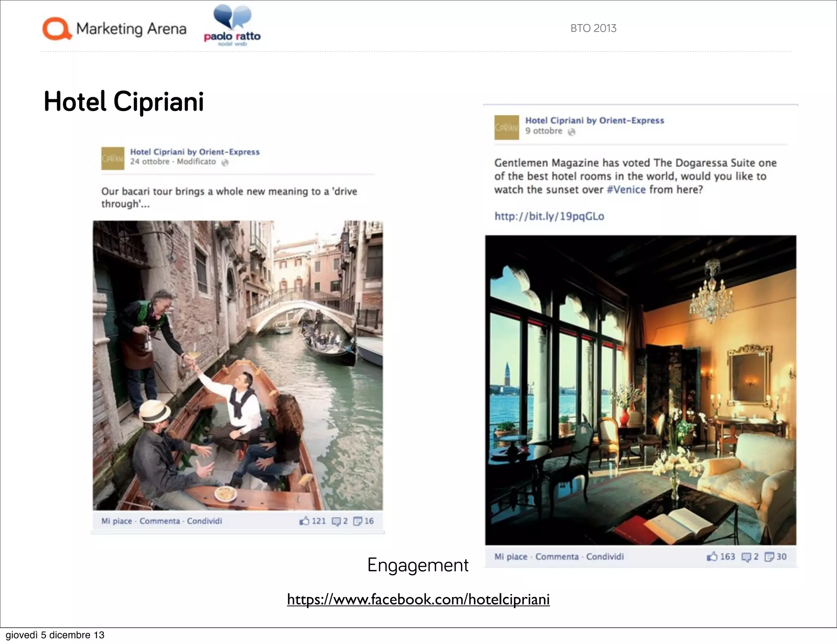The width and height of the screenshot is (837, 644).
Task: Click Mi piace under the canal boat photo
Action: pyautogui.click(x=116, y=521)
